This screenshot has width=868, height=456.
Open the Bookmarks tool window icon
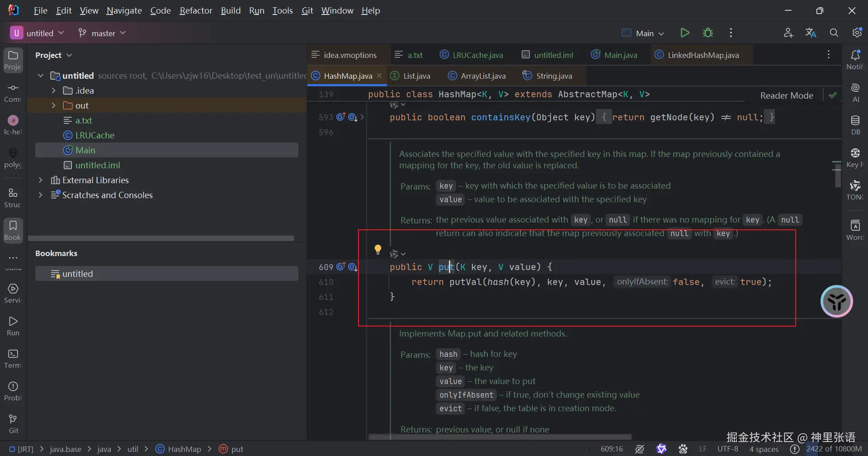coord(13,230)
